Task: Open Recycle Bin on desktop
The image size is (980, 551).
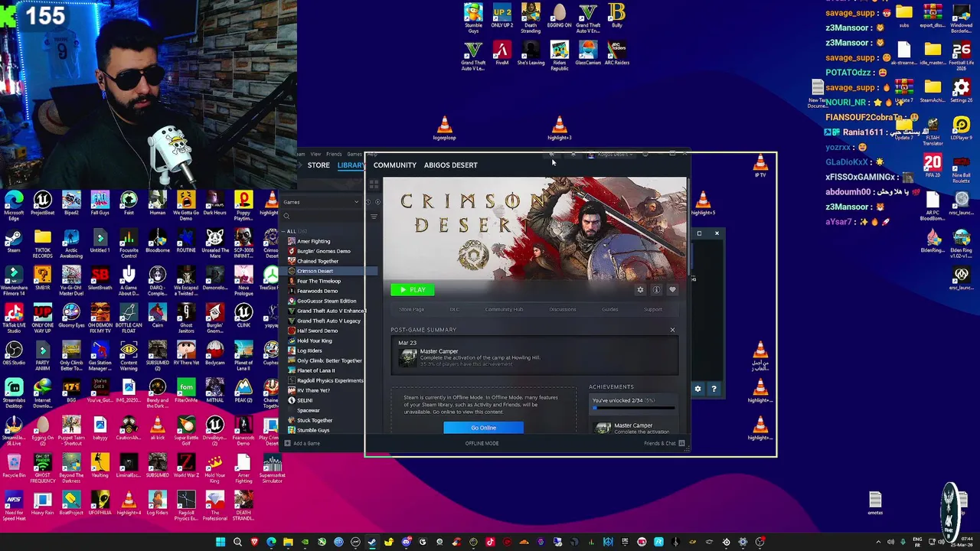Action: pyautogui.click(x=14, y=465)
